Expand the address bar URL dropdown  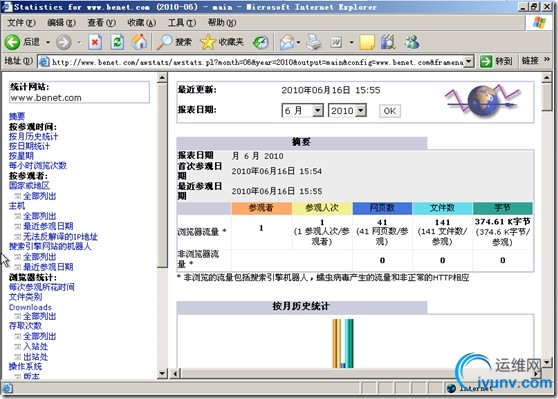click(469, 62)
